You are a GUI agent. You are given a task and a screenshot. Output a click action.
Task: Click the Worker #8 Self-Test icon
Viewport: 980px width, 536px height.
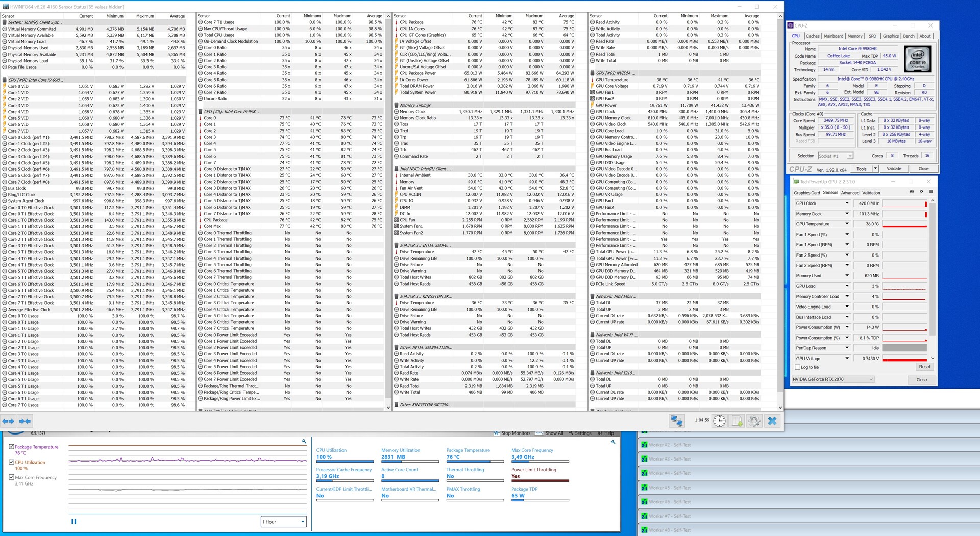(x=644, y=530)
